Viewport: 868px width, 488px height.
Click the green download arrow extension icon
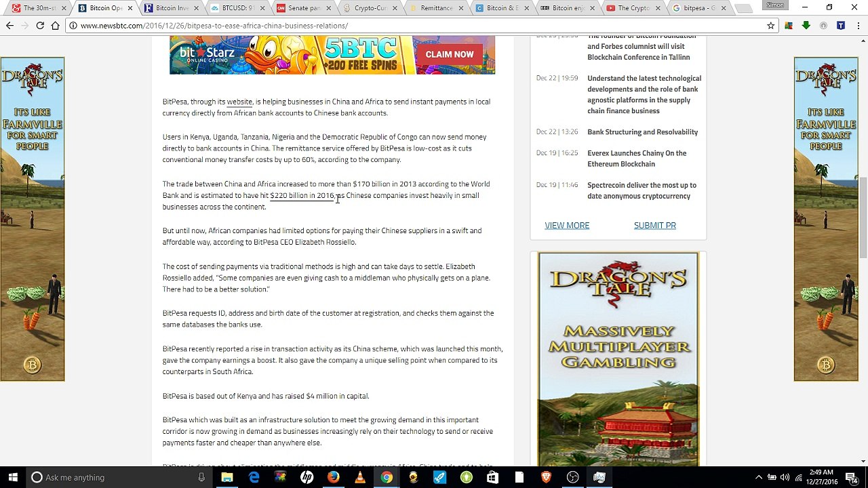click(806, 25)
